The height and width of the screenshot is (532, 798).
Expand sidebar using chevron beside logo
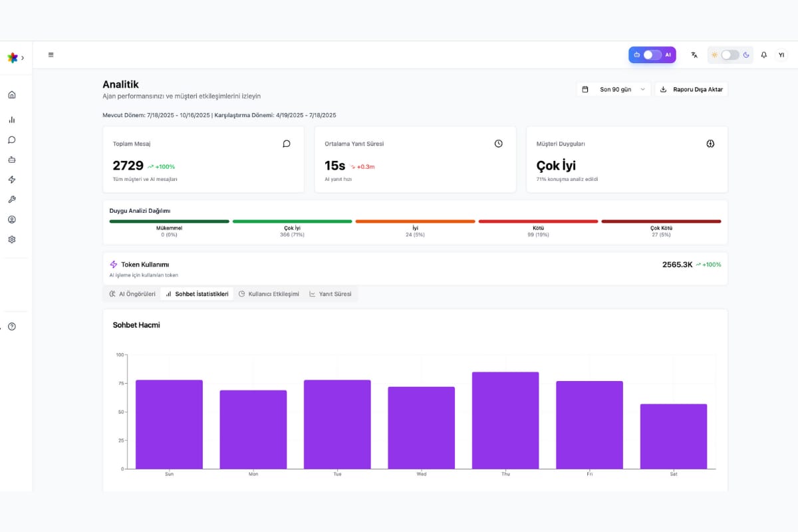coord(23,58)
